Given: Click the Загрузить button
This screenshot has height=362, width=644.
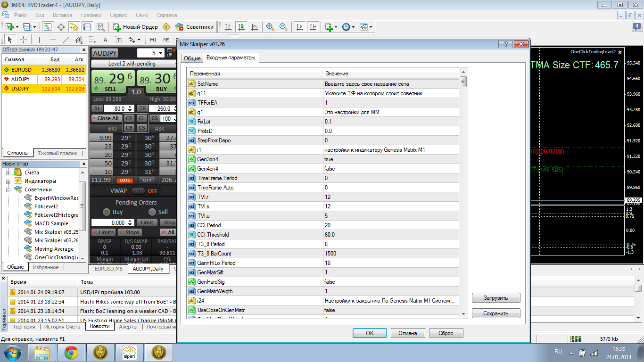Looking at the screenshot, I should pos(496,298).
